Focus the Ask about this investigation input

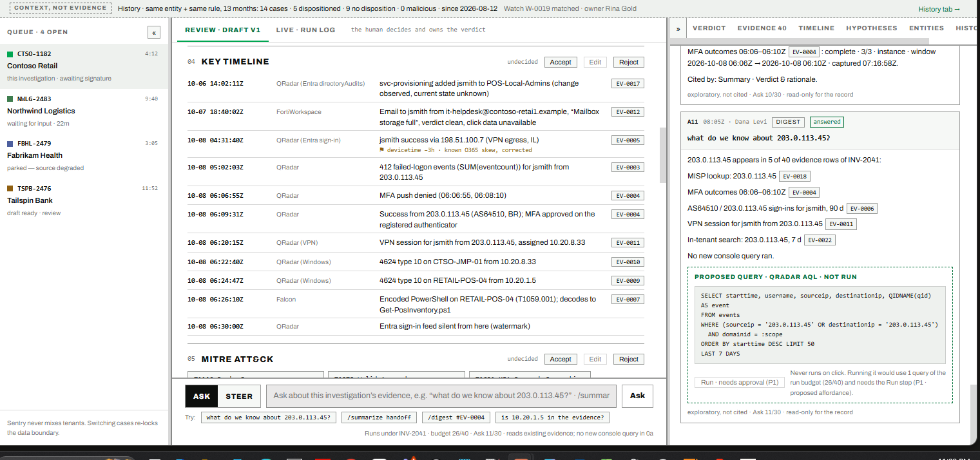[442, 396]
